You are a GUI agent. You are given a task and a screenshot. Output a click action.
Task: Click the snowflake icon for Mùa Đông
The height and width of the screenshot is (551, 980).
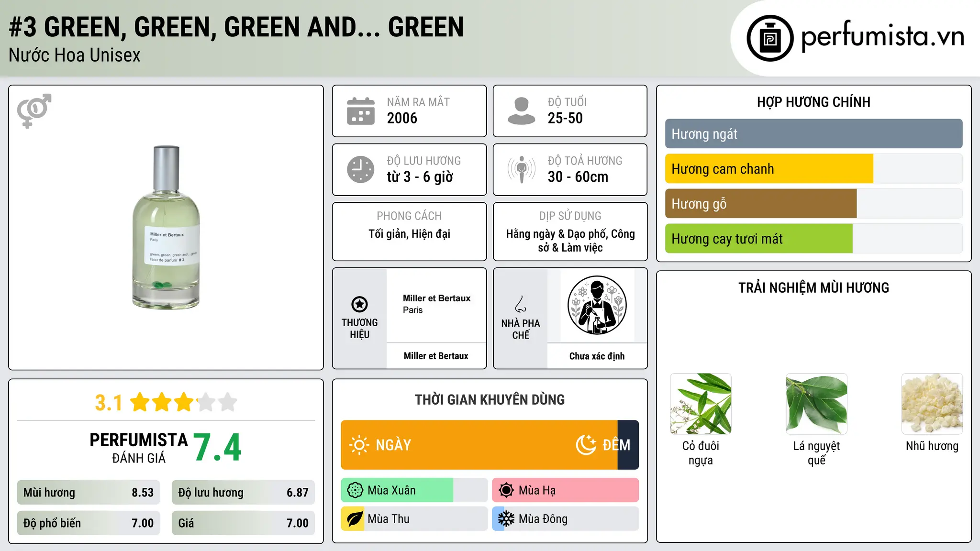click(x=506, y=519)
